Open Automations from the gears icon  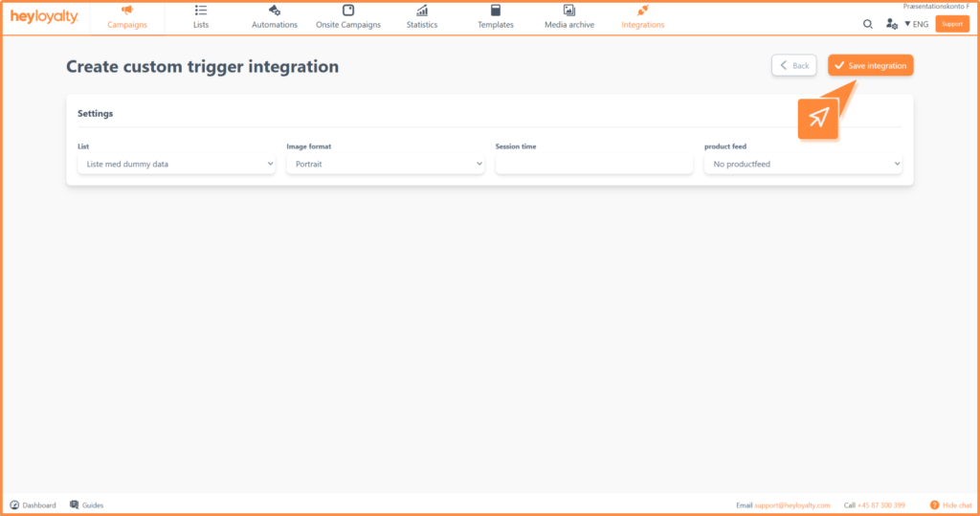275,11
